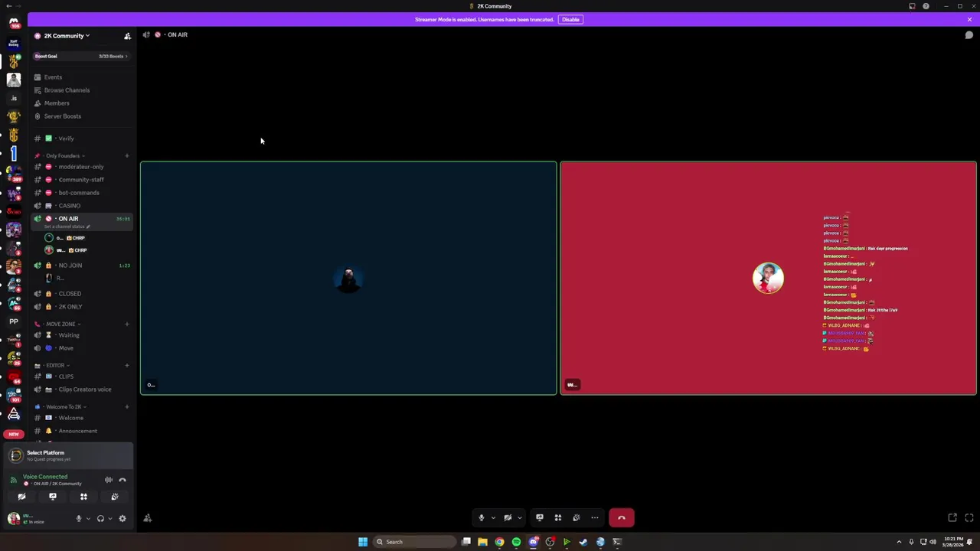Image resolution: width=980 pixels, height=551 pixels.
Task: Open the Boost Goal progress bar
Action: click(81, 56)
